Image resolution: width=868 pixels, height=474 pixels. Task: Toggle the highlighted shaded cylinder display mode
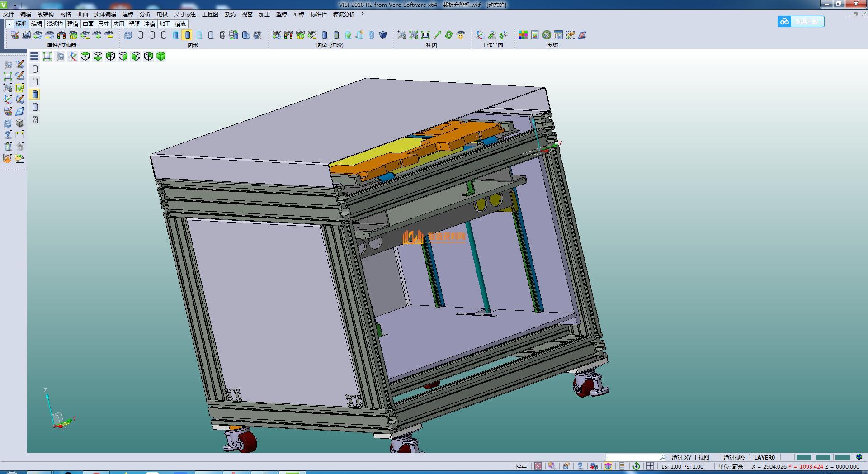coord(187,35)
